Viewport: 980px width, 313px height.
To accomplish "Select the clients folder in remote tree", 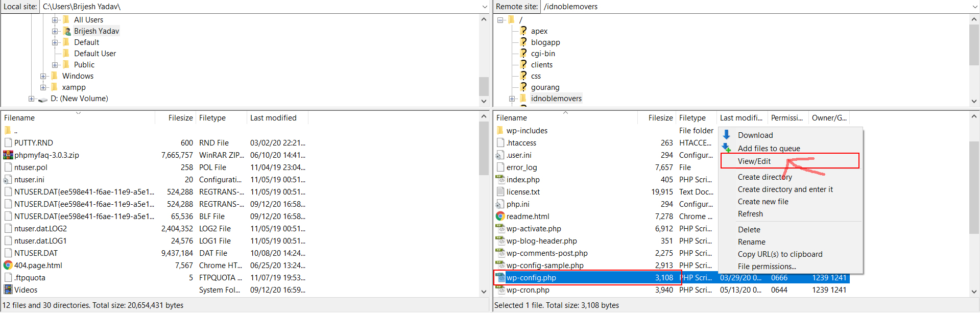I will click(x=541, y=64).
